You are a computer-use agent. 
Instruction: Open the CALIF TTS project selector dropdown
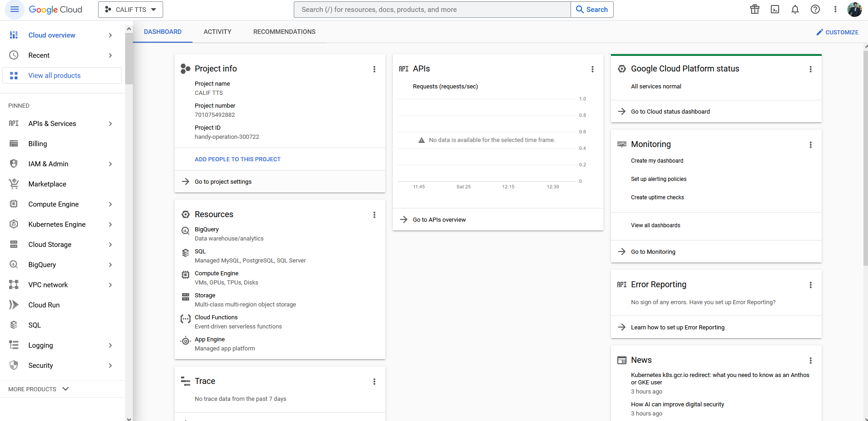tap(131, 10)
